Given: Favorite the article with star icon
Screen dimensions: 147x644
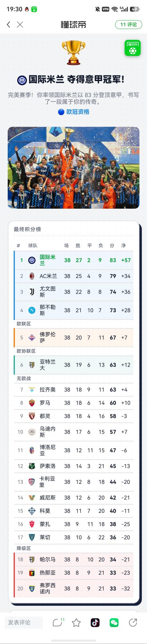Looking at the screenshot, I should coord(76,623).
